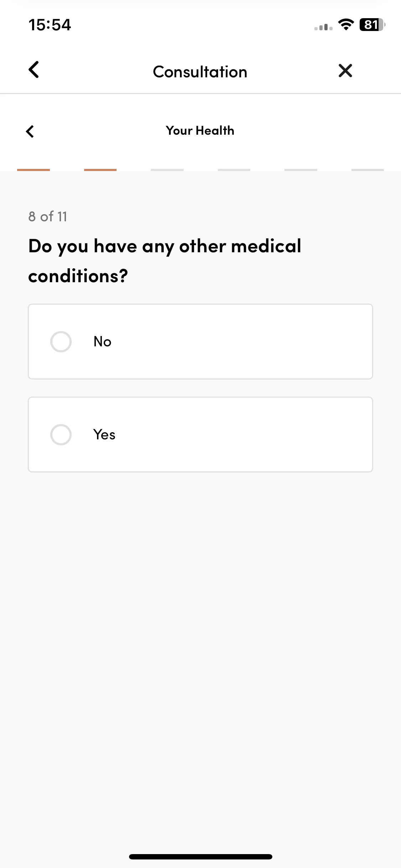Tap the 15:54 clock in status bar
This screenshot has height=868, width=401.
(50, 25)
